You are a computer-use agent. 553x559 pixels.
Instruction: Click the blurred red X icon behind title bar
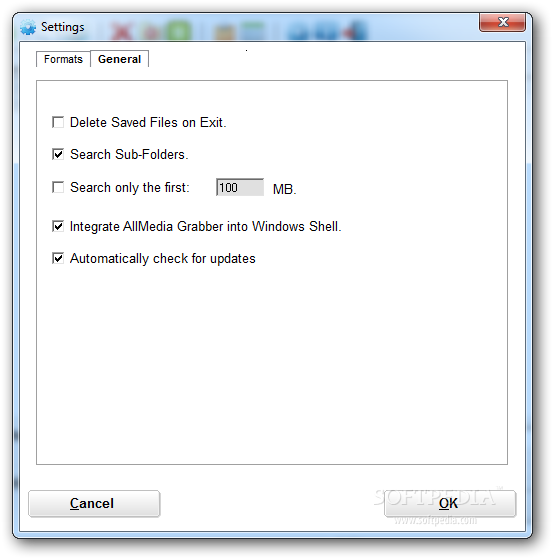click(121, 31)
